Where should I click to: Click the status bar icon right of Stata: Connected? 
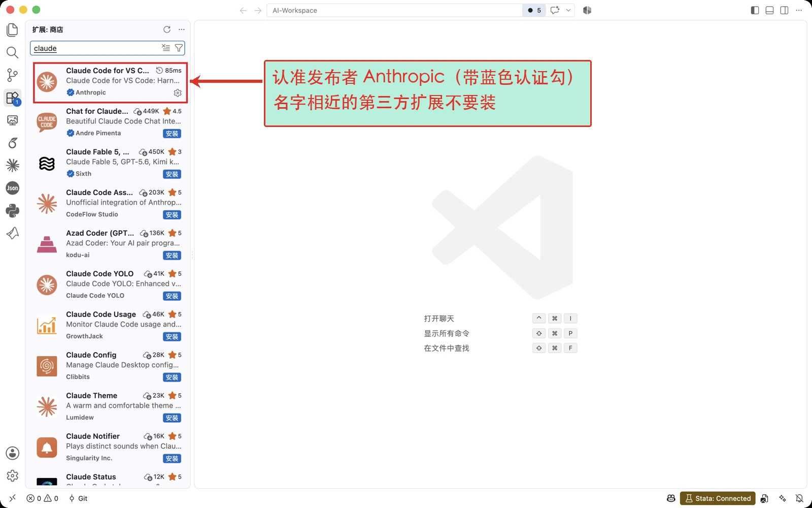764,498
